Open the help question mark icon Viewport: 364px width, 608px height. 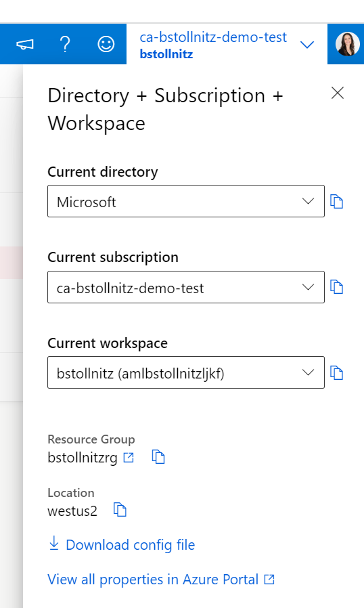tap(65, 44)
